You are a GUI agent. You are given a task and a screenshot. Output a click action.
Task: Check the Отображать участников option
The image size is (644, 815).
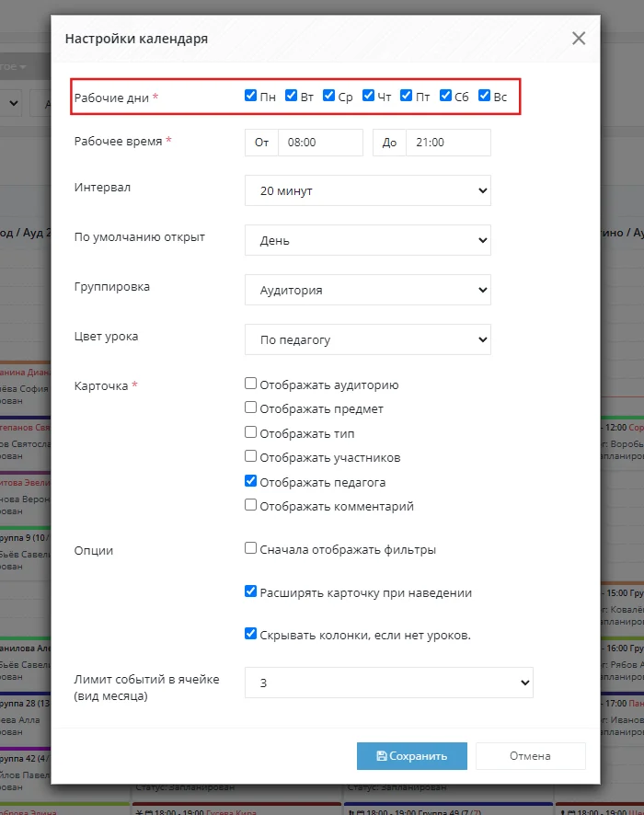point(250,456)
